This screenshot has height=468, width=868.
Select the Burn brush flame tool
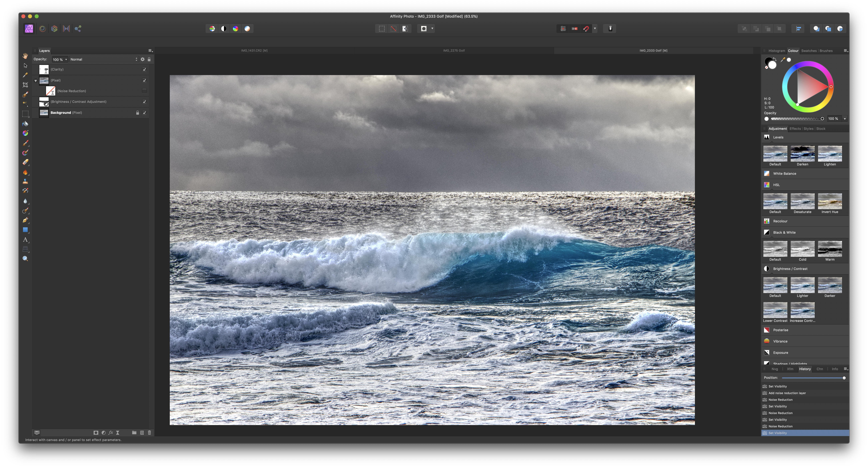click(25, 172)
